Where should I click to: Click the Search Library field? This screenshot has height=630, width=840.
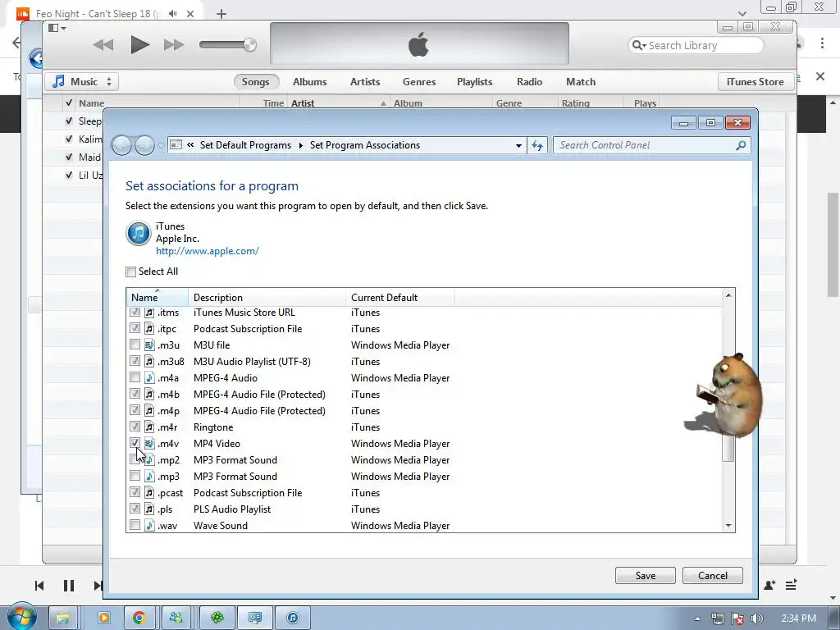coord(696,46)
